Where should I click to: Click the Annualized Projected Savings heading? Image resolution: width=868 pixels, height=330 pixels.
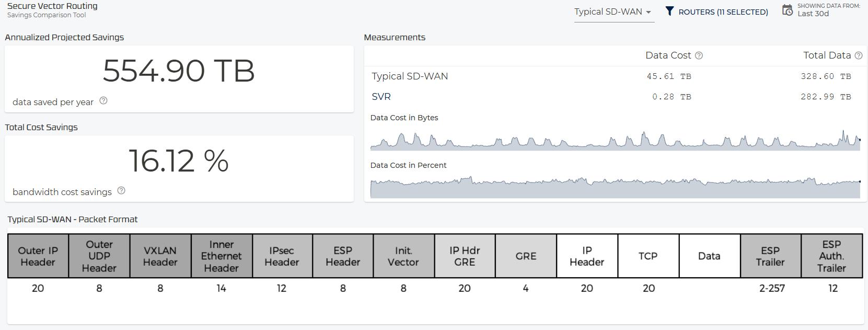coord(64,38)
